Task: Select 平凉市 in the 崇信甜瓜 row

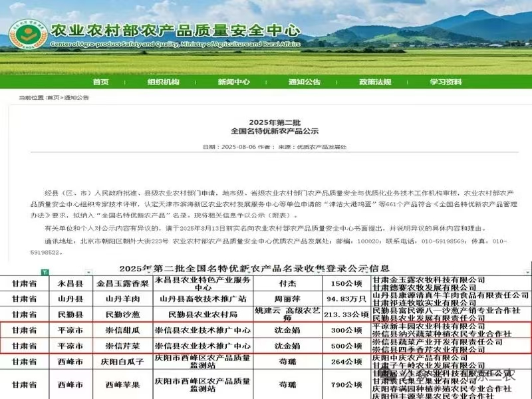Action: click(70, 330)
